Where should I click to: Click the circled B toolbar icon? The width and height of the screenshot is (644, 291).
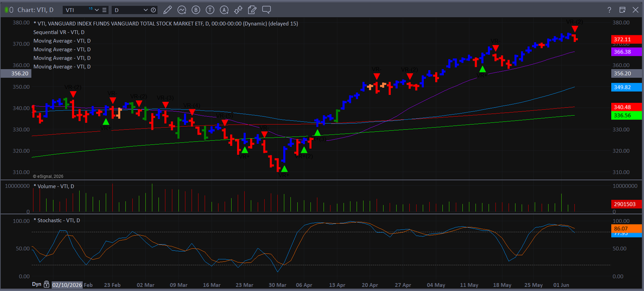pyautogui.click(x=196, y=10)
